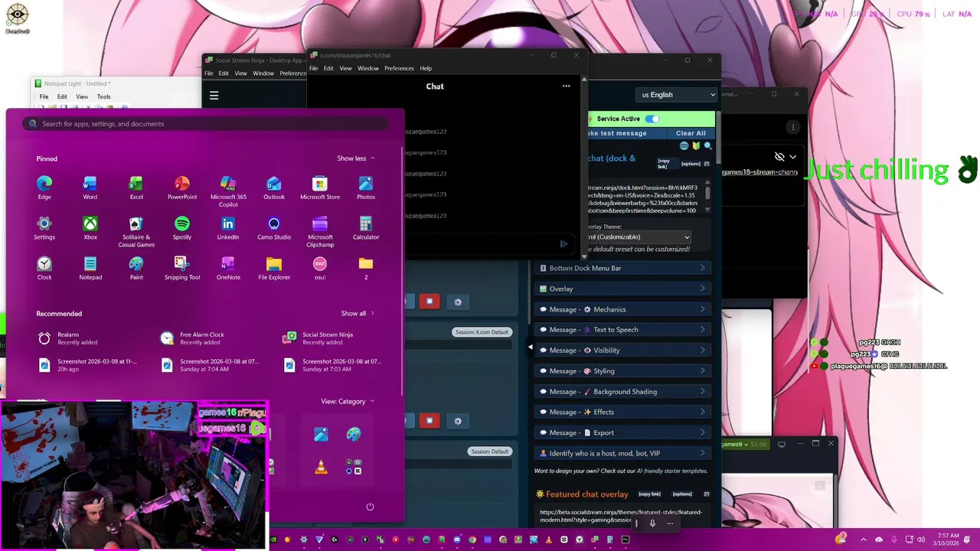Open Snipping Tool
The width and height of the screenshot is (980, 551).
click(x=182, y=268)
